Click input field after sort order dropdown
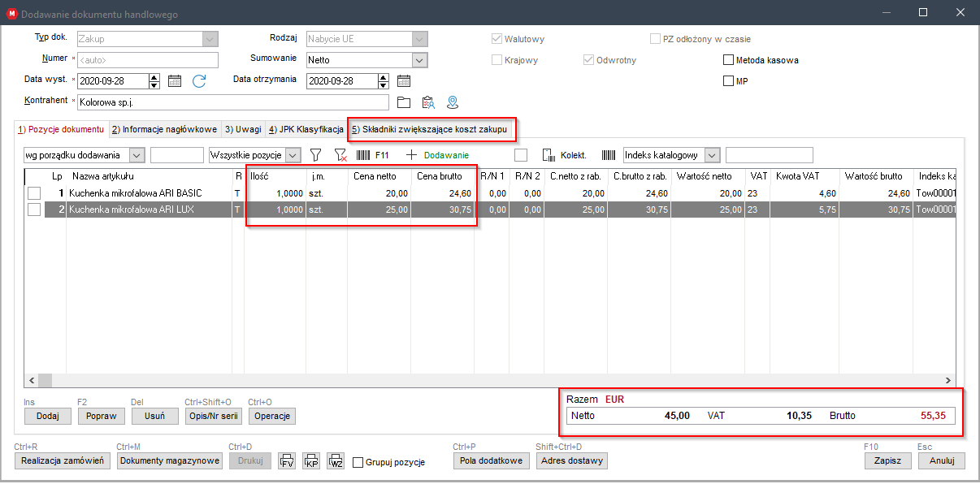 click(177, 155)
